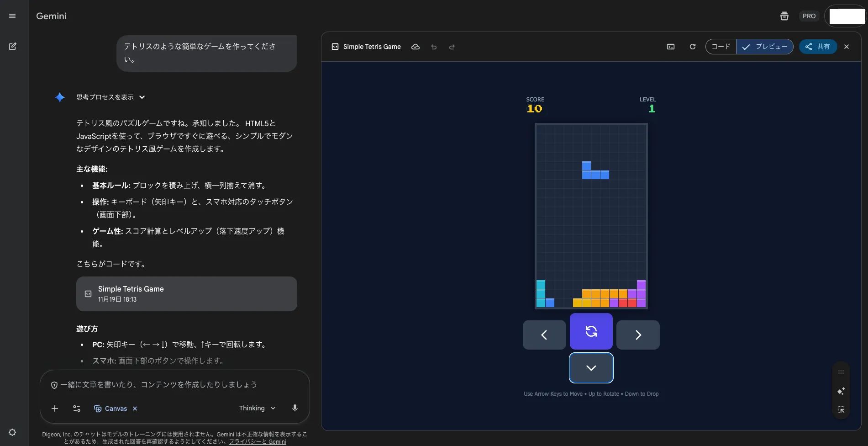
Task: Open the console panel icon
Action: click(671, 47)
